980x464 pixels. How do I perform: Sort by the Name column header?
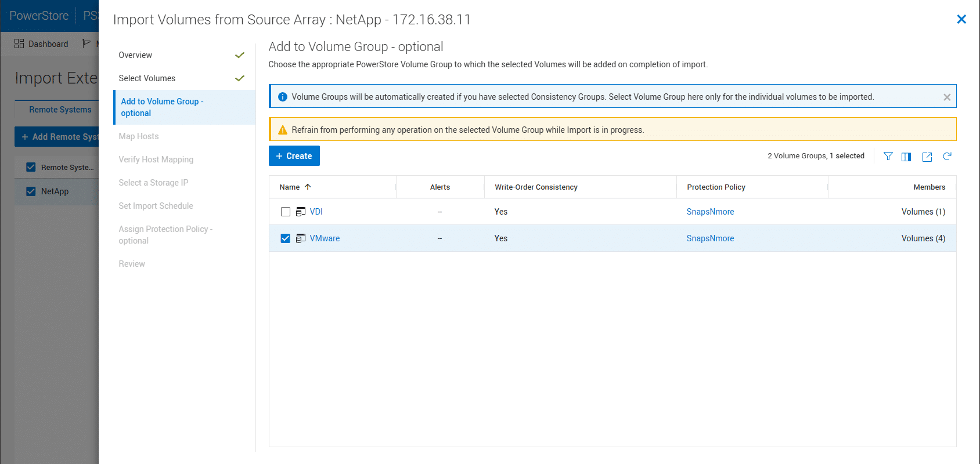[x=290, y=187]
